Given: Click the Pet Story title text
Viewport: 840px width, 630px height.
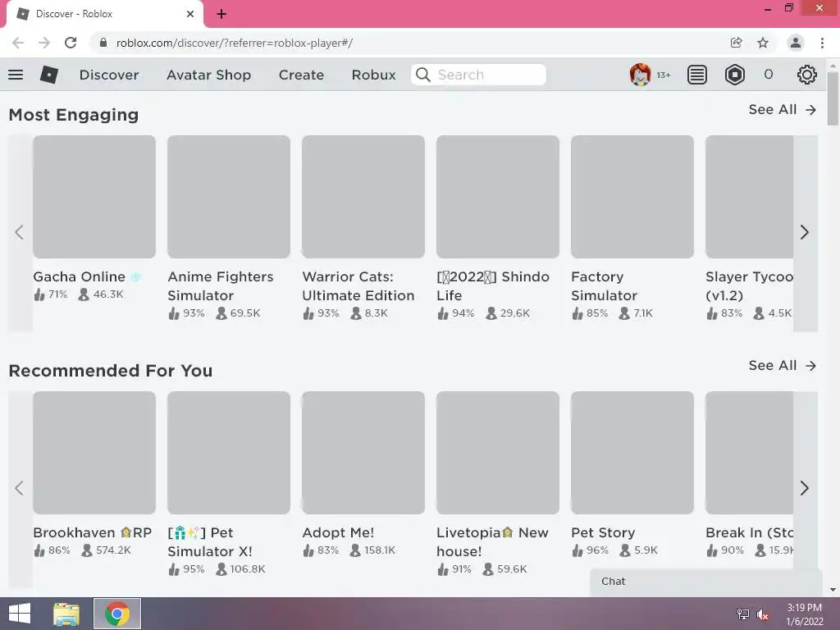Looking at the screenshot, I should (x=603, y=533).
